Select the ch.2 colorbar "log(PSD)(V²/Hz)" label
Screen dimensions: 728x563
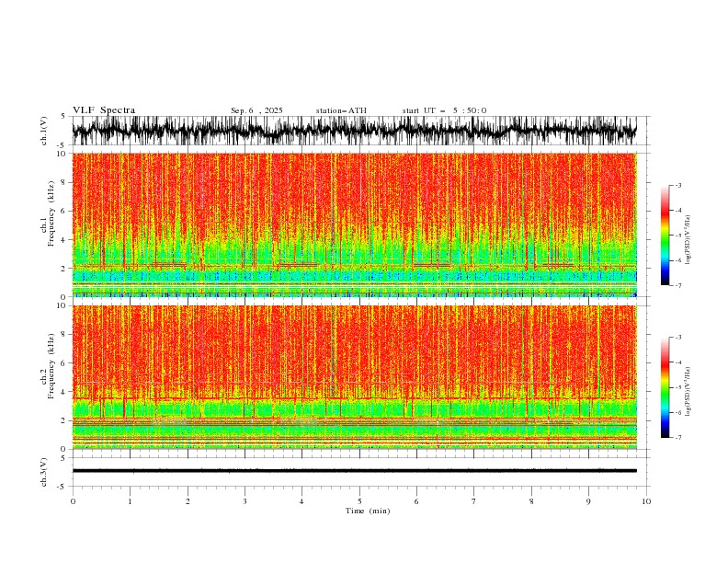coord(688,392)
